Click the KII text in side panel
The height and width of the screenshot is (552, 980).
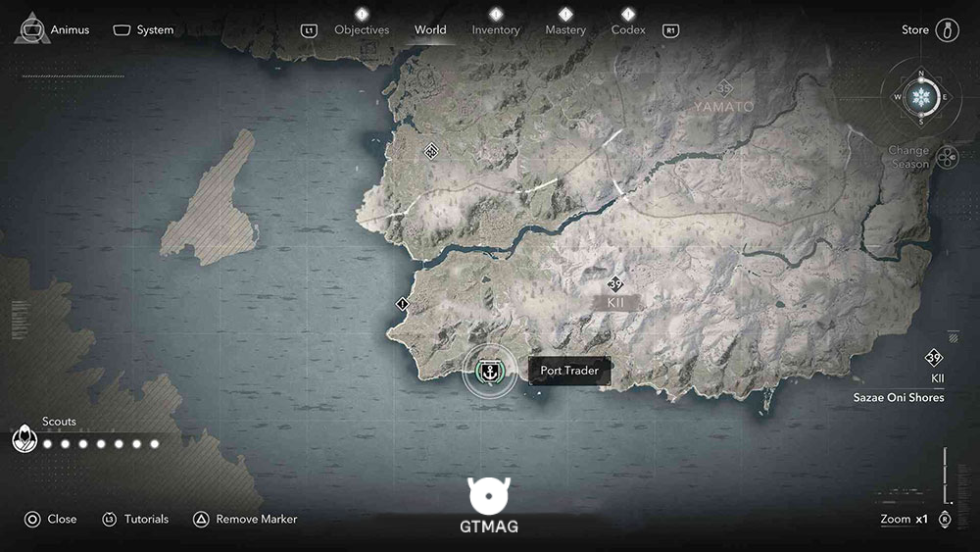coord(938,378)
